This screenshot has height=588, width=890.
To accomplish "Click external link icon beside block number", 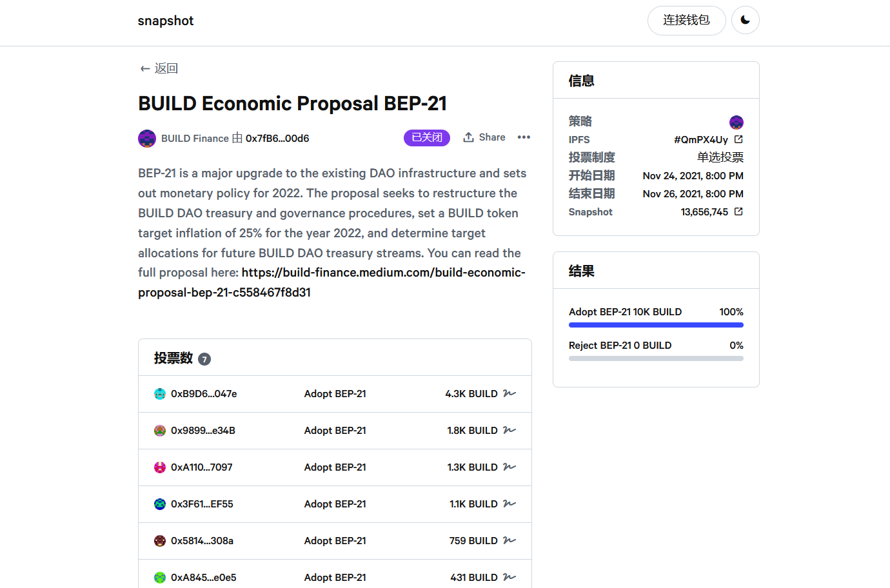I will [738, 211].
